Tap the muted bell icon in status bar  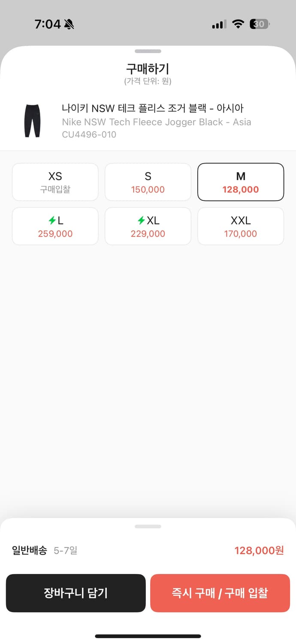pos(69,24)
